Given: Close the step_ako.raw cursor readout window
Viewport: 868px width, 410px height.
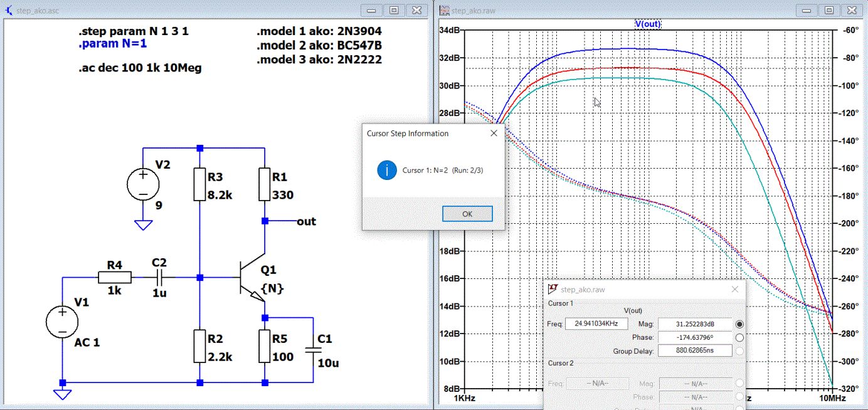Looking at the screenshot, I should click(735, 289).
